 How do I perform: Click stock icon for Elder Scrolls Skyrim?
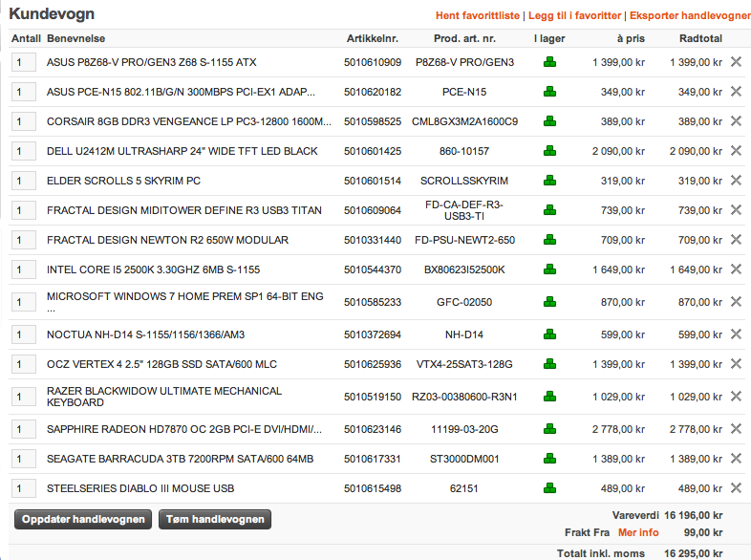tap(549, 181)
